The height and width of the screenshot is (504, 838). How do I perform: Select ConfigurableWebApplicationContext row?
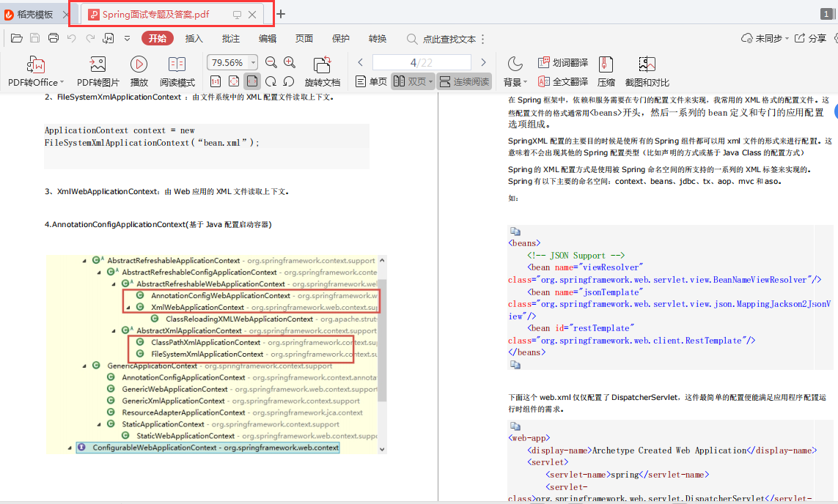208,448
